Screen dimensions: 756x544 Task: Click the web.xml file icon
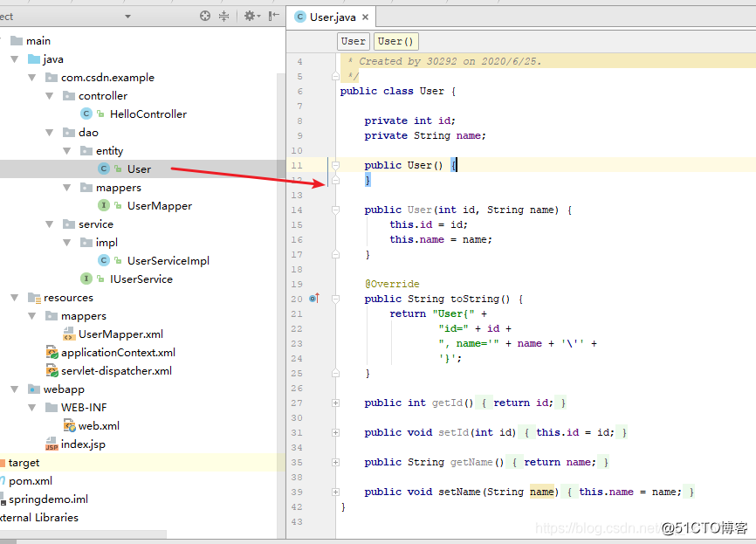click(70, 426)
